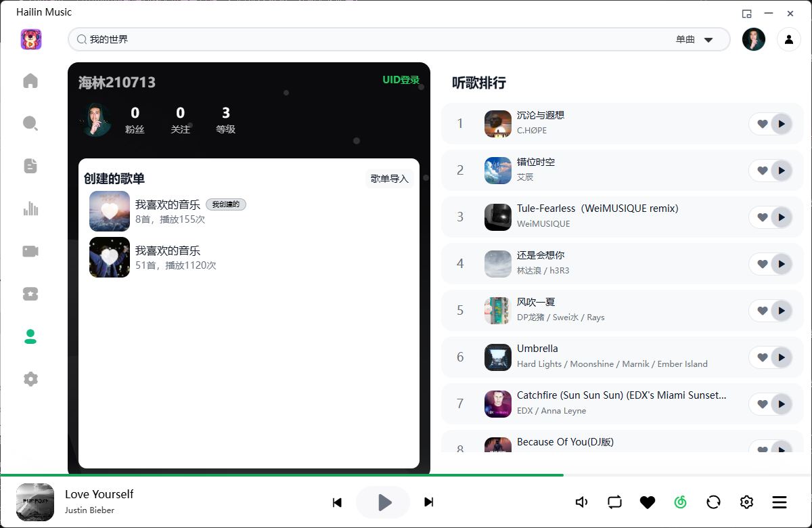Screen dimensions: 812x528
Task: Click the UID登录 link
Action: click(401, 80)
